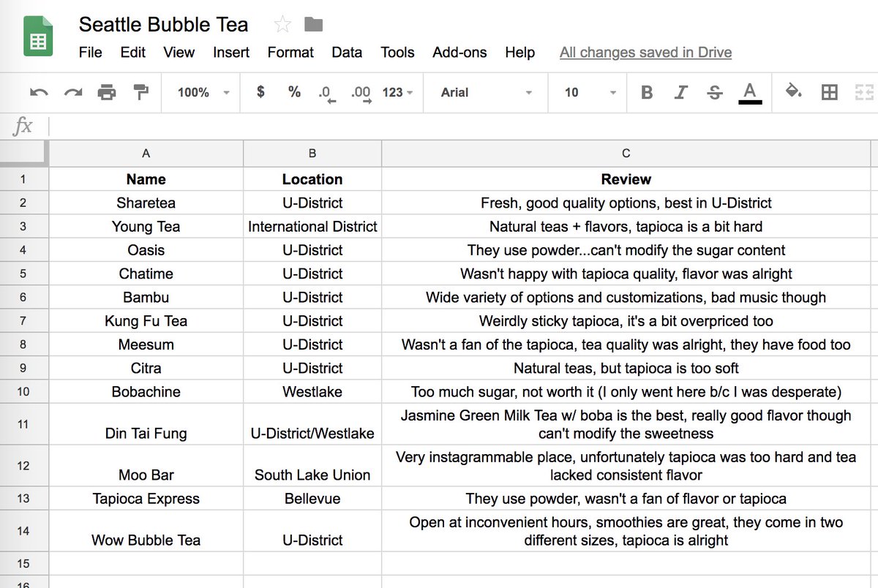Screen dimensions: 878x588
Task: Activate the Paint format roller
Action: (140, 92)
